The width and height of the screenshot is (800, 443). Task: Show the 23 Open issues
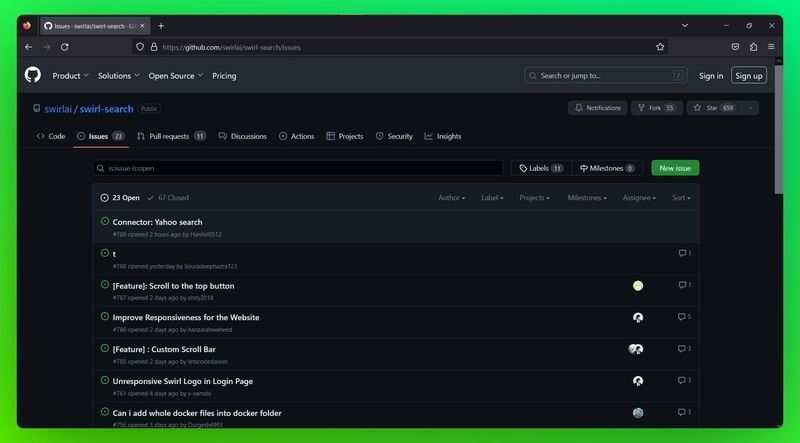121,198
